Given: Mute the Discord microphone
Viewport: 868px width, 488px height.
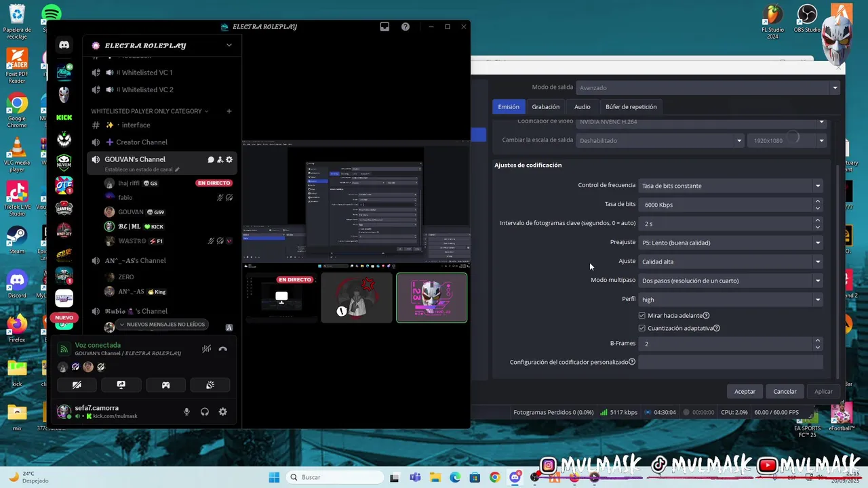Looking at the screenshot, I should pos(186,411).
